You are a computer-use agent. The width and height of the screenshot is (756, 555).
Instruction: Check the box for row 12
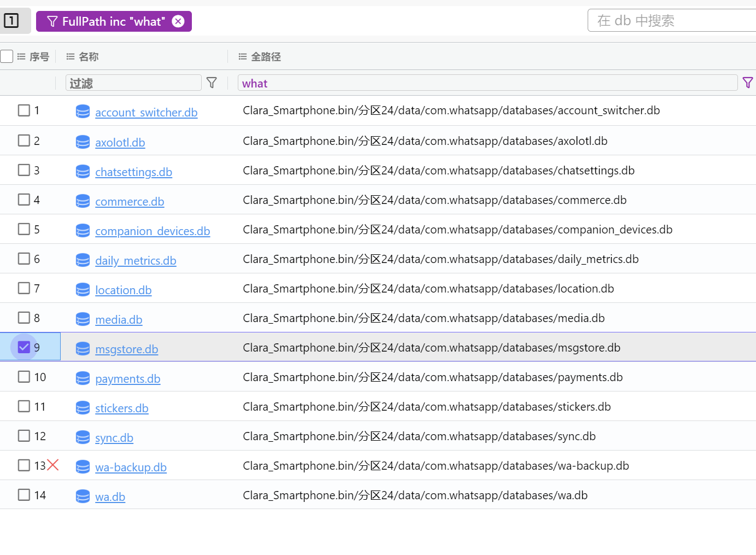24,436
